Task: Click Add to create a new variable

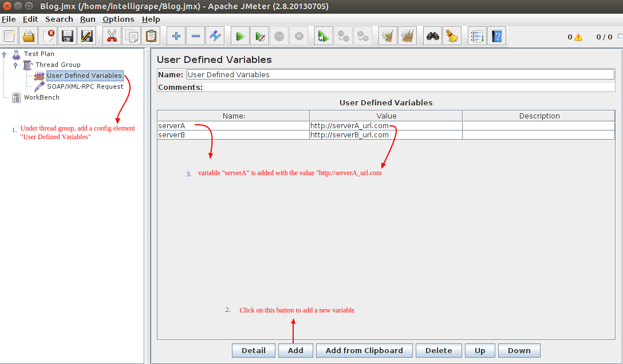Action: coord(295,350)
